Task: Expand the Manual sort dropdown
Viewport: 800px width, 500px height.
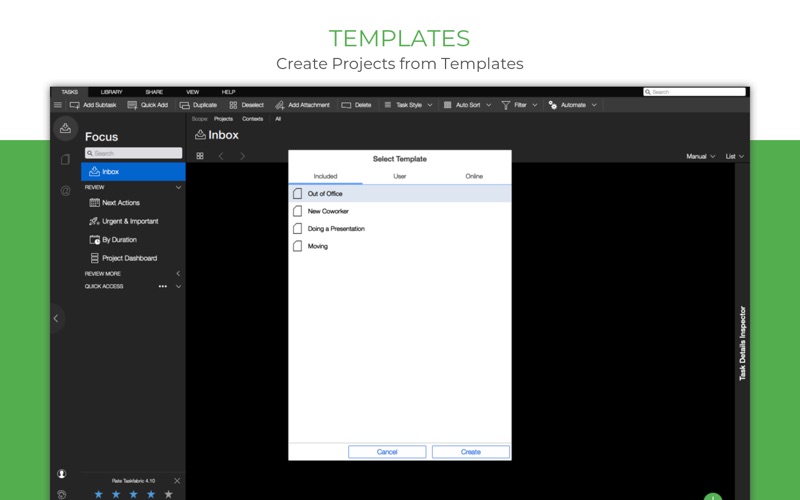Action: click(x=701, y=157)
